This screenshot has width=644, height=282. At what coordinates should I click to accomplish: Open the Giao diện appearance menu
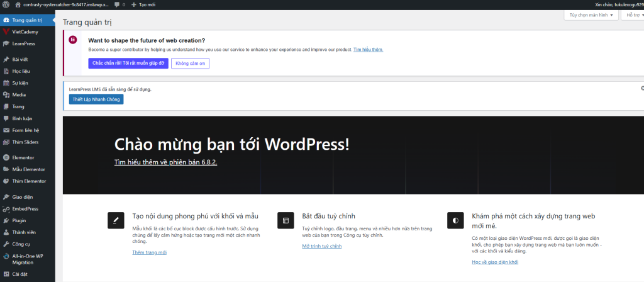coord(28,197)
